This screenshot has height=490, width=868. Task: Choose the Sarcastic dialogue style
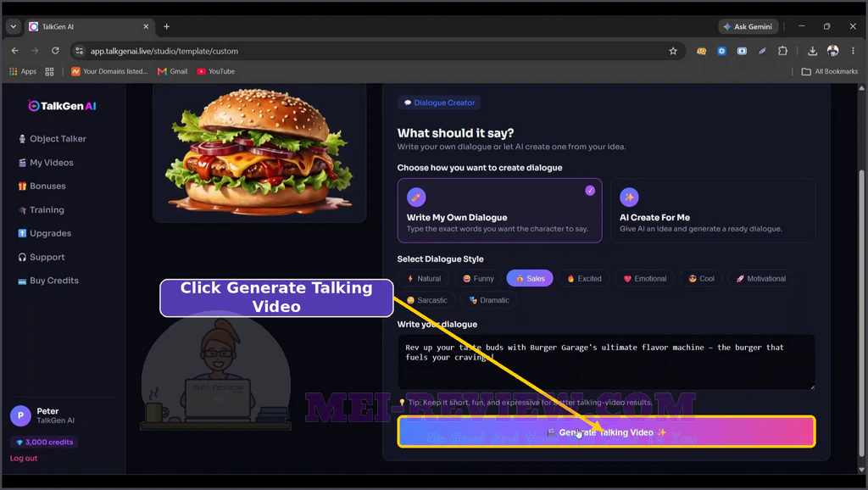pos(427,300)
